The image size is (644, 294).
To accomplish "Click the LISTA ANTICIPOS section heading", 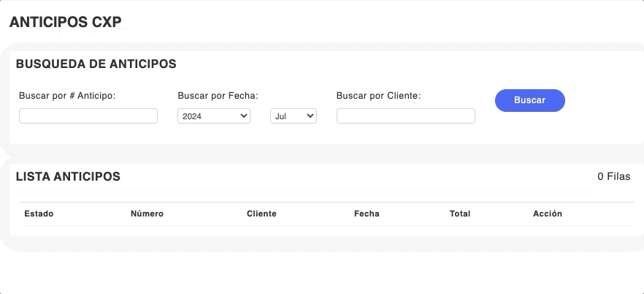I will [x=68, y=176].
